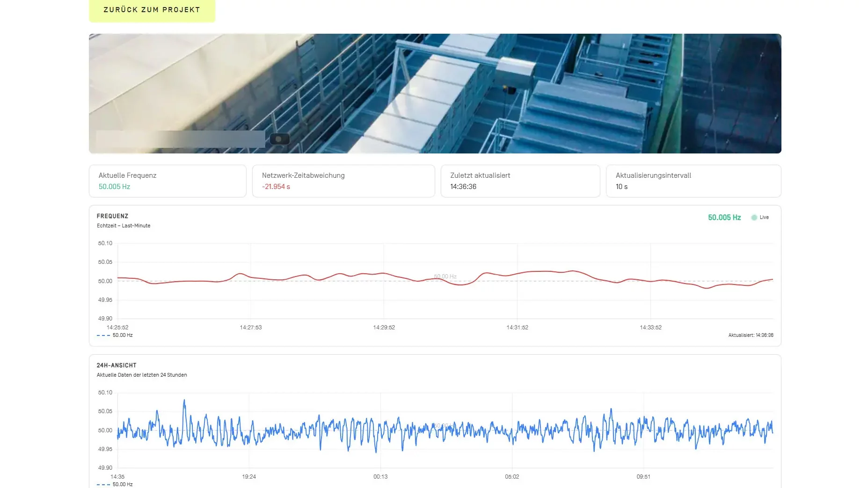
Task: Select the Aktuelle Frequenz card
Action: [168, 181]
